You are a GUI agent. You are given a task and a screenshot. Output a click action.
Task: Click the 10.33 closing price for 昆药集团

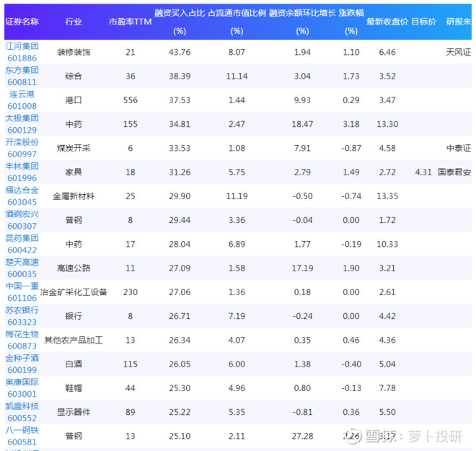point(387,244)
